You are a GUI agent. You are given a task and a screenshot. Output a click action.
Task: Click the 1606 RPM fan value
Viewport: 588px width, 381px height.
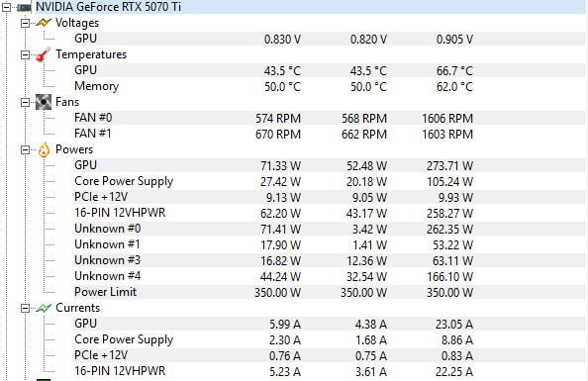pyautogui.click(x=447, y=118)
